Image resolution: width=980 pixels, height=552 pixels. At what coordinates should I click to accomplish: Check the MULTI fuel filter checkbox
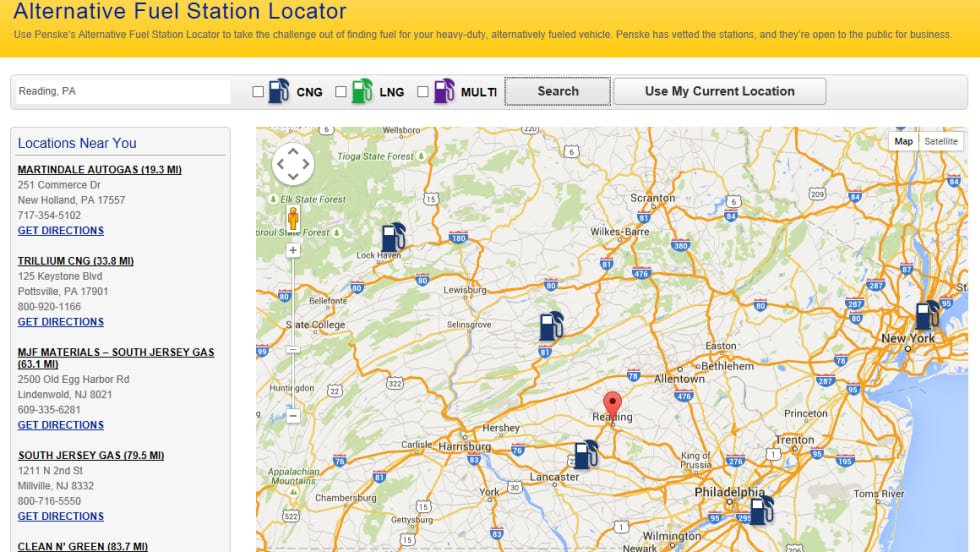tap(423, 92)
